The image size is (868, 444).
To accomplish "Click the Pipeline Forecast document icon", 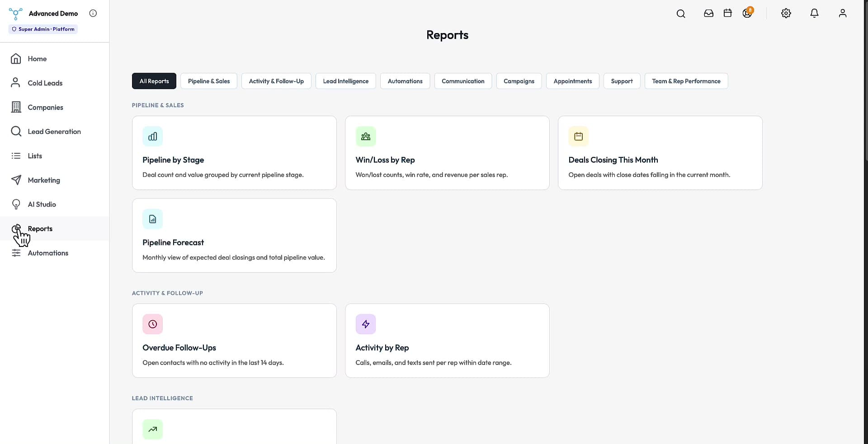I will [x=153, y=219].
